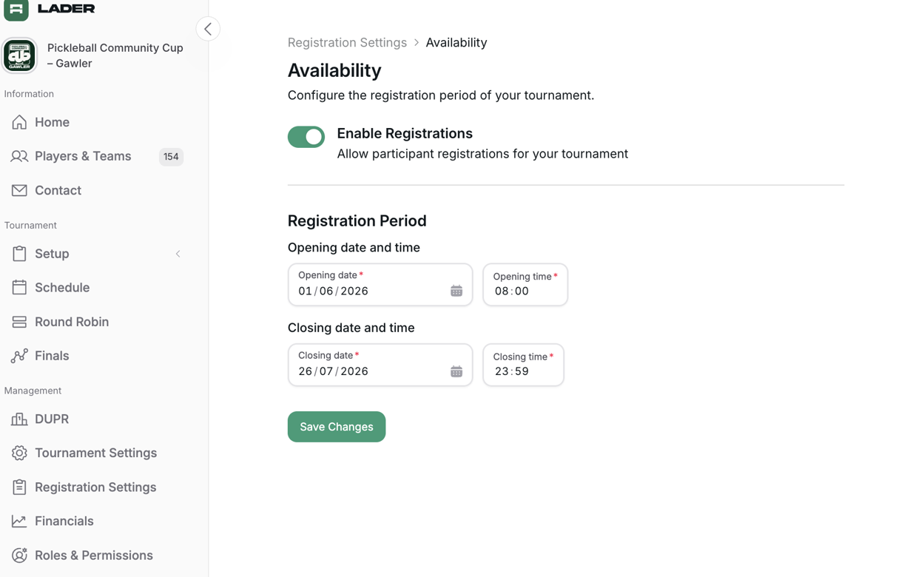Screen dimensions: 924x577
Task: Disable the Enable Registrations toggle
Action: 306,137
